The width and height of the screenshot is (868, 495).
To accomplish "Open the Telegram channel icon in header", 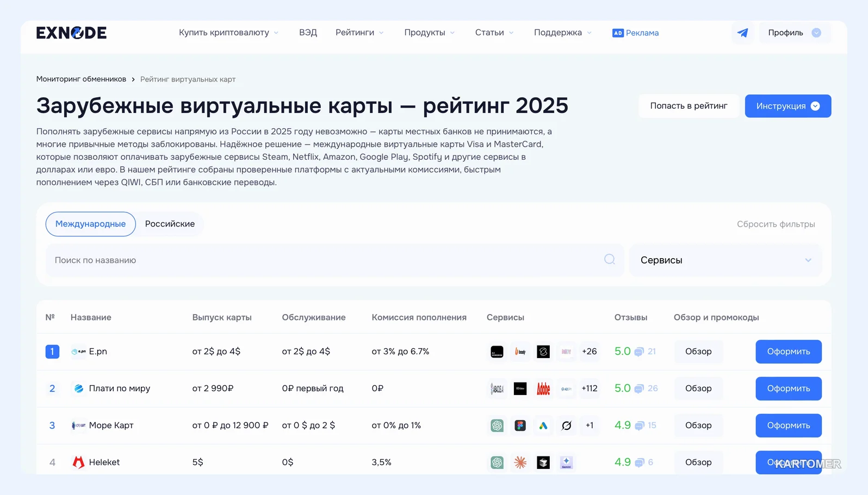I will (x=742, y=33).
